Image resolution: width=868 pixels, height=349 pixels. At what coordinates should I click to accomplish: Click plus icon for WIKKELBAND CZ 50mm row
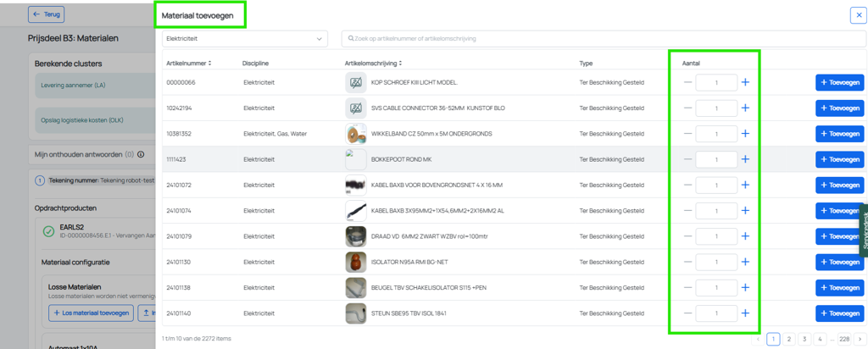pyautogui.click(x=745, y=134)
